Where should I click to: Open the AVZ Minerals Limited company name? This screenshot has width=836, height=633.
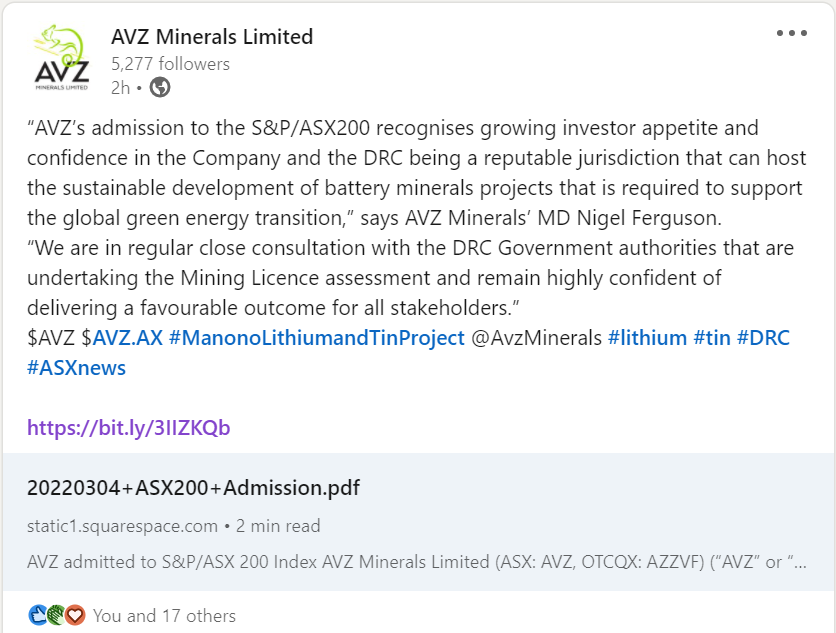(x=212, y=37)
